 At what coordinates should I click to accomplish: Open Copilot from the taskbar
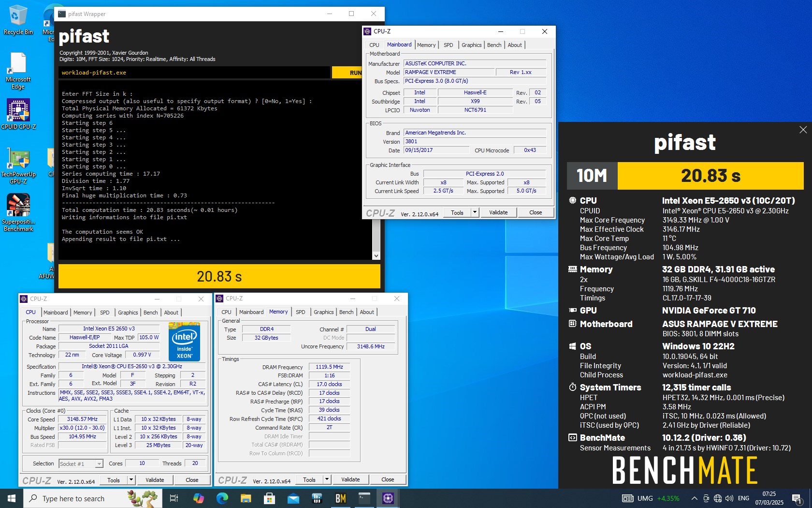click(x=199, y=498)
